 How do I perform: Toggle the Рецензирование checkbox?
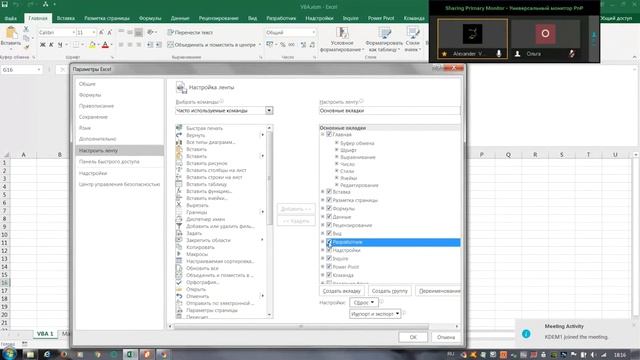[x=329, y=225]
